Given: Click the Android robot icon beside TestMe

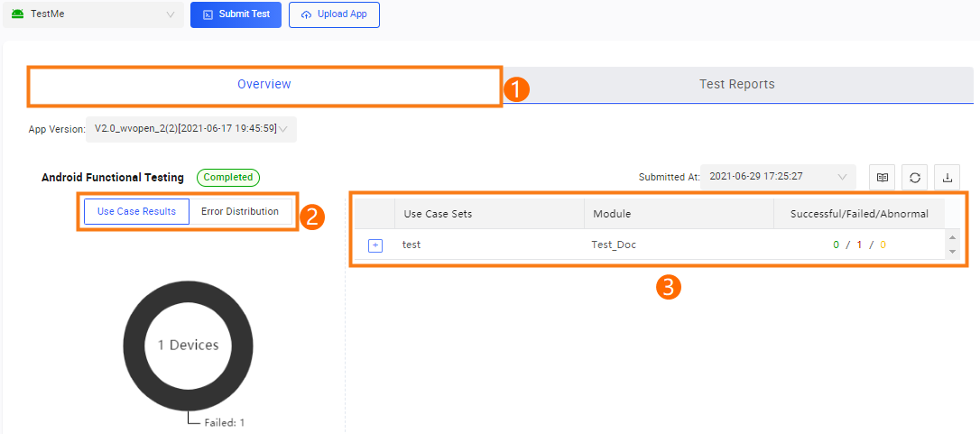Looking at the screenshot, I should pyautogui.click(x=17, y=14).
